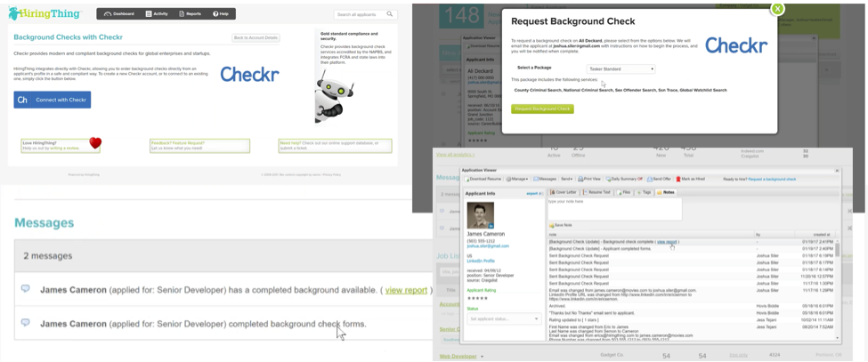This screenshot has height=362, width=868.
Task: Click James Cameron's profile photo
Action: click(x=481, y=215)
